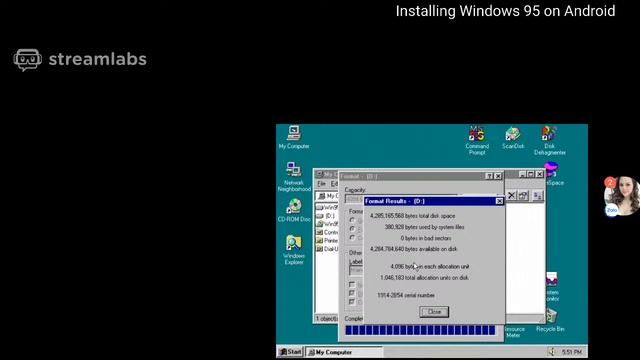Toggle the Display summary when finished checkbox

352,293
